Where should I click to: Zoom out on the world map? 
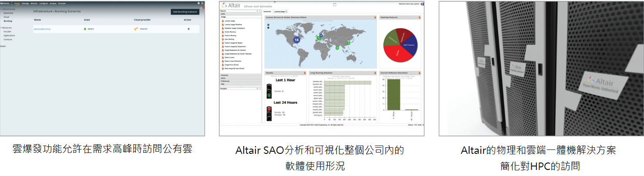[x=268, y=28]
